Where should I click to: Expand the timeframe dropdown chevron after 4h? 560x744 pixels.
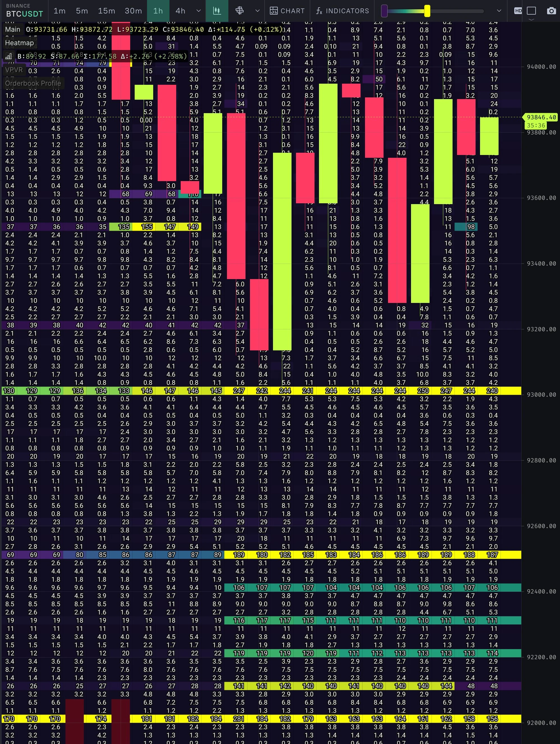point(198,11)
